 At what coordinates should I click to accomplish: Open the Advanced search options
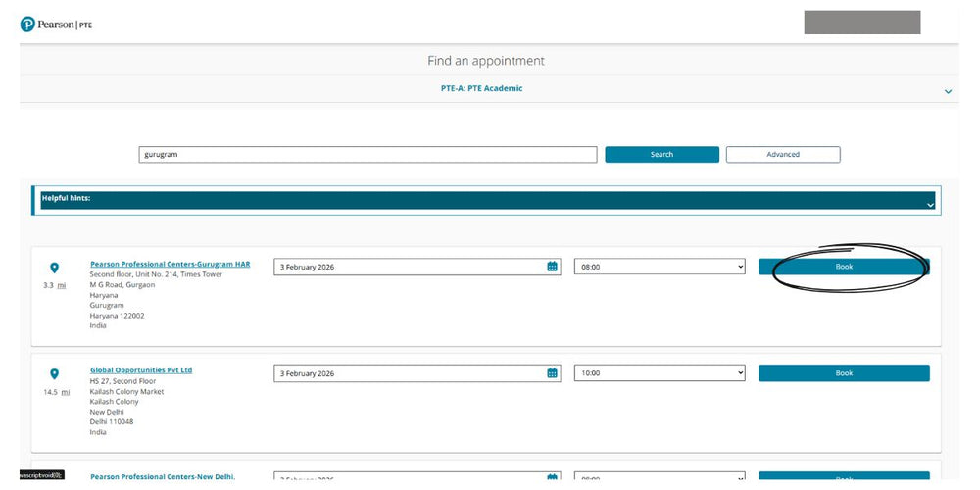point(783,155)
